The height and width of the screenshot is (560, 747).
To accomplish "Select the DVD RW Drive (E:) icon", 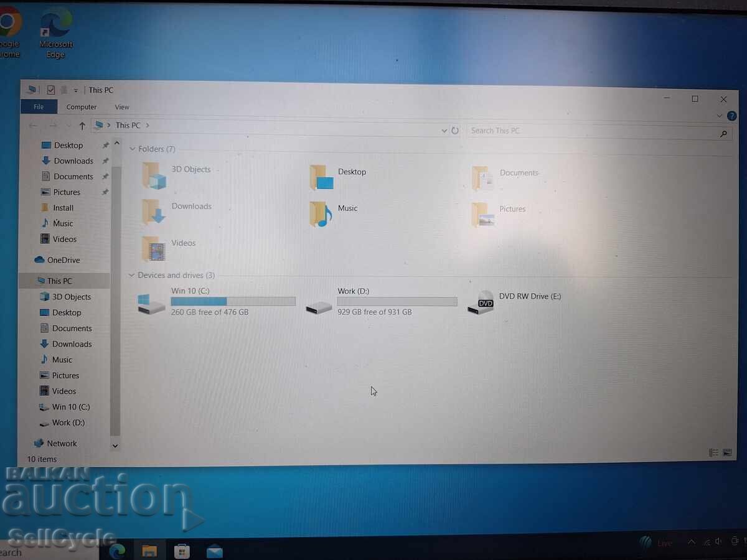I will (481, 303).
